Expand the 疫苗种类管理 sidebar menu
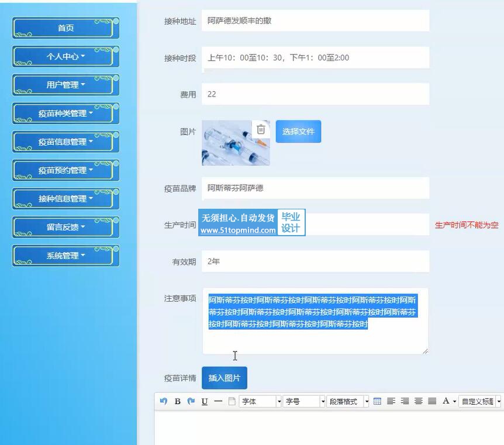The width and height of the screenshot is (504, 445). tap(66, 113)
